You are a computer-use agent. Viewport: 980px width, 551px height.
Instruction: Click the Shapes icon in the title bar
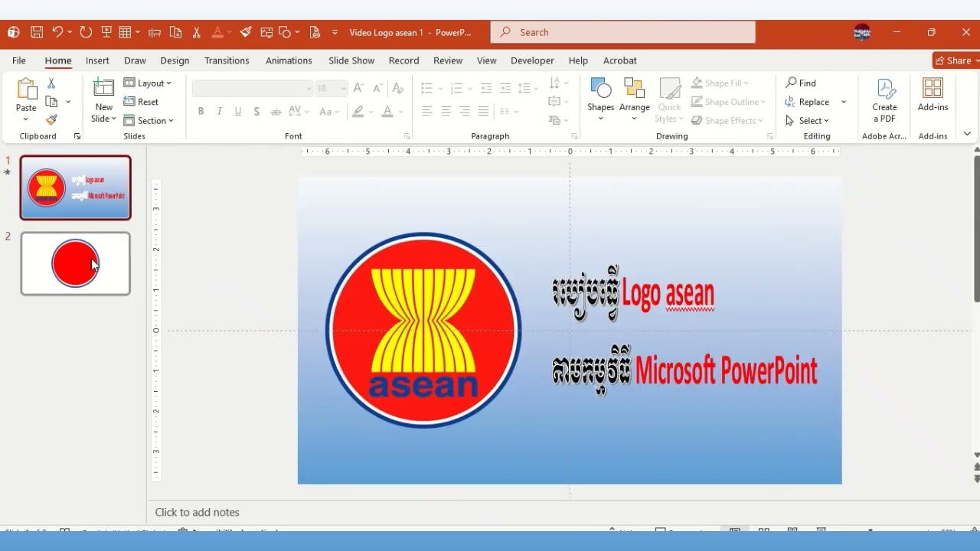click(x=286, y=32)
